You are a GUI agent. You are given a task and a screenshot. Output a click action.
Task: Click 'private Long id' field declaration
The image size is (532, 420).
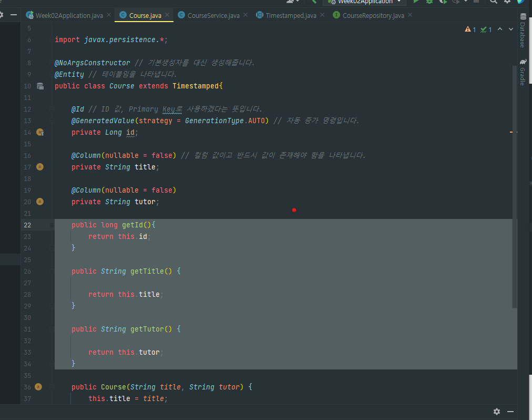point(105,132)
